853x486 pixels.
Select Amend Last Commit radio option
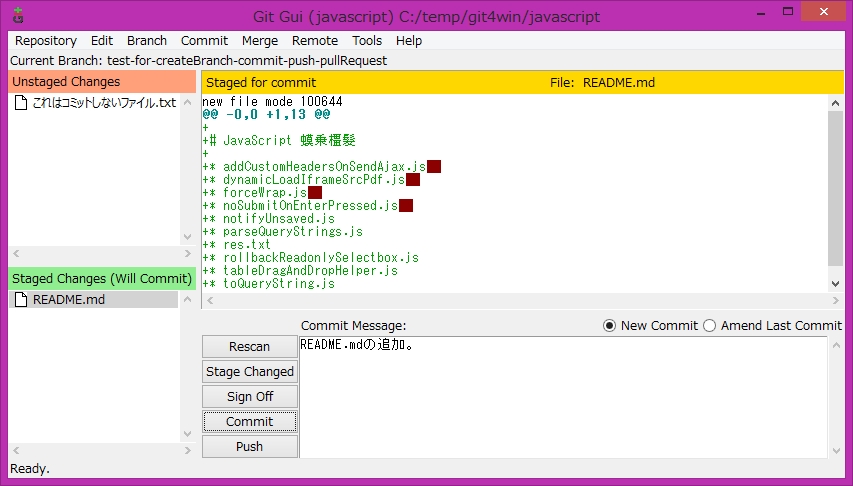point(709,325)
